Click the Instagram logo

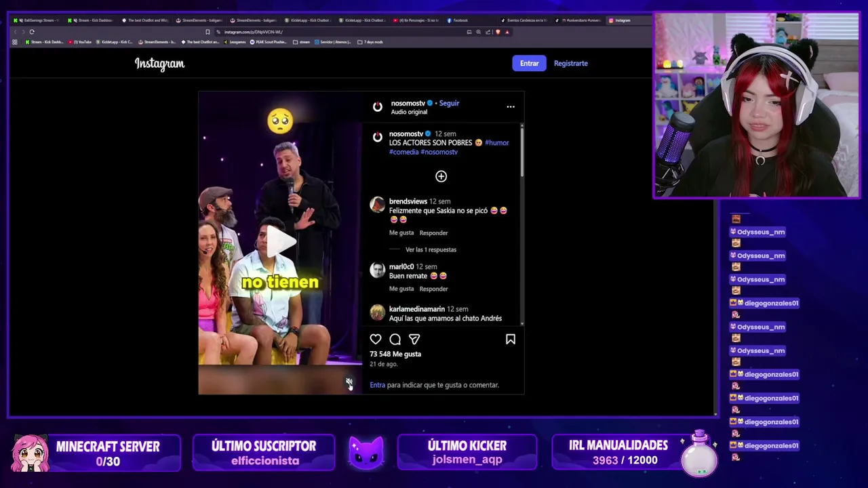pos(159,64)
